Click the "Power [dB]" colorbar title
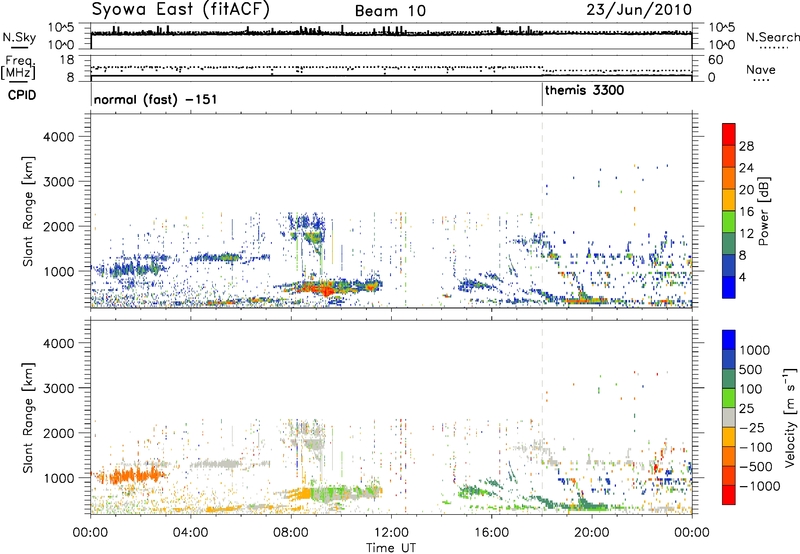 (x=764, y=211)
